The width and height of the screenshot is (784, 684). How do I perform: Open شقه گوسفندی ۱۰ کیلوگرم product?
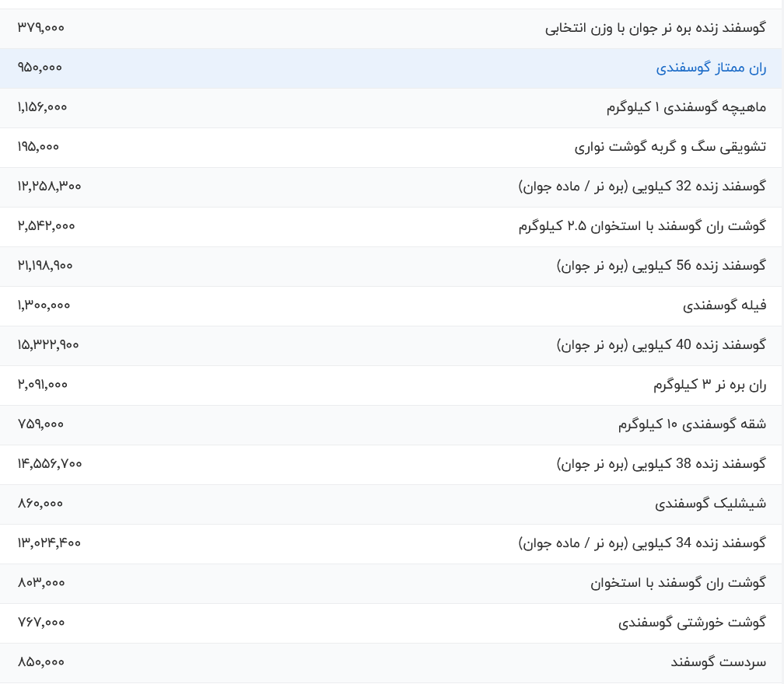[691, 425]
